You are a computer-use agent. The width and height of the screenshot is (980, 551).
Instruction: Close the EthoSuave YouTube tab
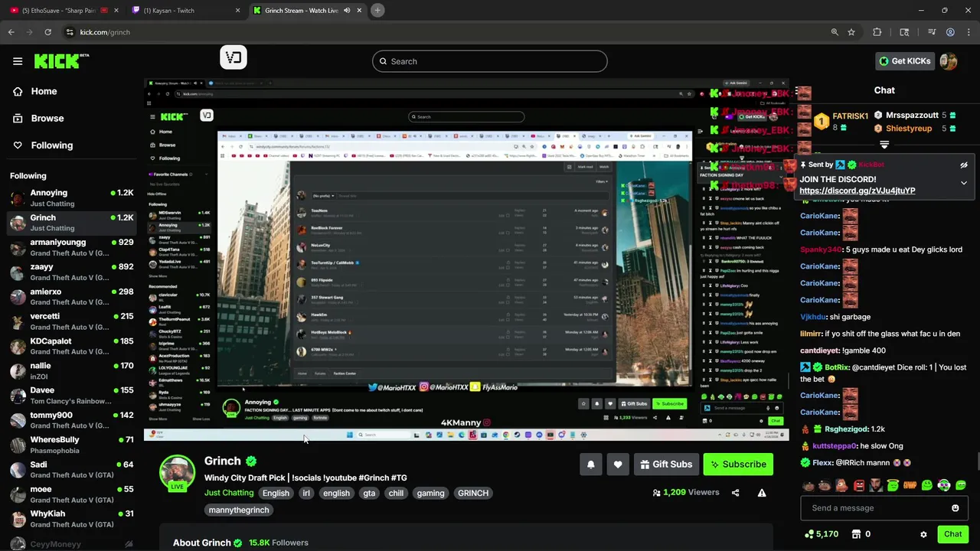(x=116, y=11)
